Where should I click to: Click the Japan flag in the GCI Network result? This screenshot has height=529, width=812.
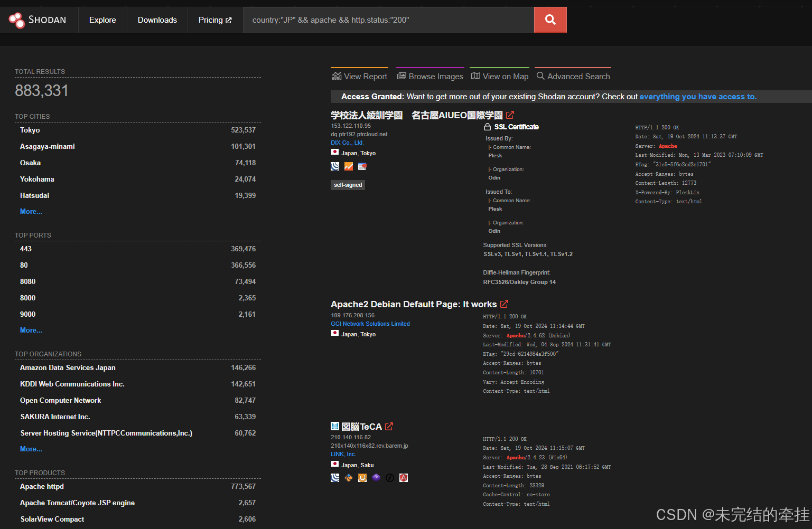click(335, 333)
